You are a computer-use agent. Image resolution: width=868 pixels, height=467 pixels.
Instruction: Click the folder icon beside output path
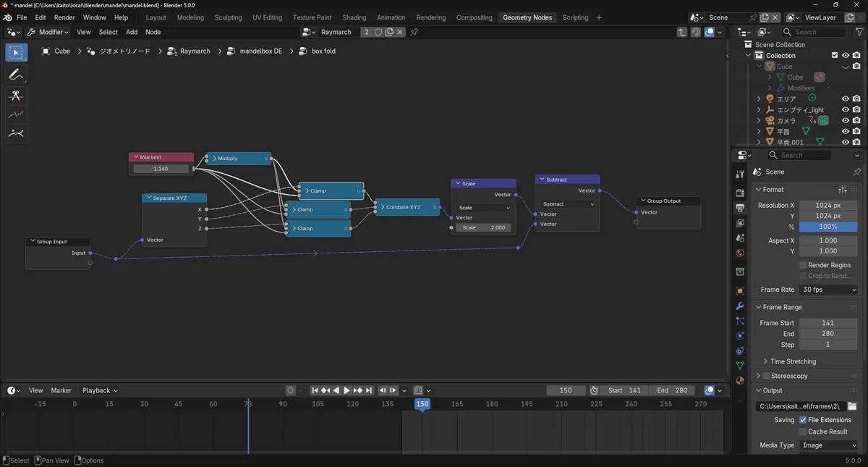click(x=852, y=406)
